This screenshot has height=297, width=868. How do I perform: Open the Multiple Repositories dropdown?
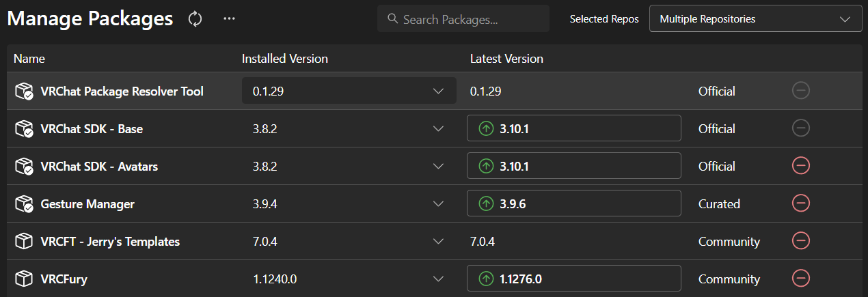(755, 19)
